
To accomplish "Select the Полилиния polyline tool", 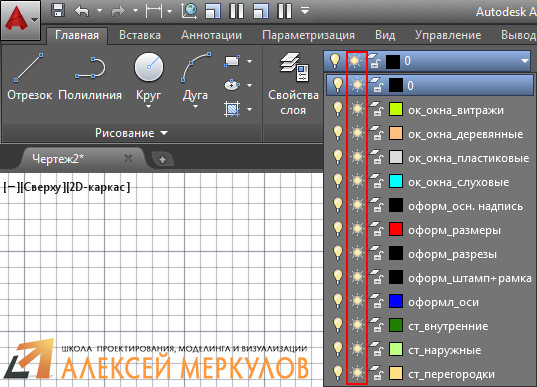I will coord(90,77).
